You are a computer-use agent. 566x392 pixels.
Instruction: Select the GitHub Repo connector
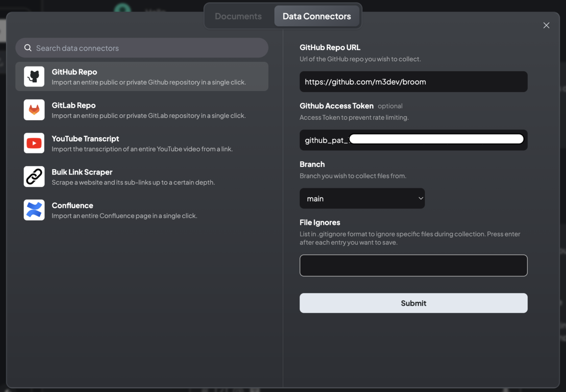point(142,76)
